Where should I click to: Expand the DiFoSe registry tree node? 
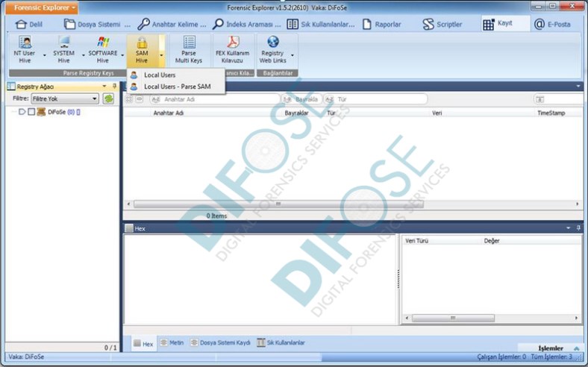[x=22, y=112]
